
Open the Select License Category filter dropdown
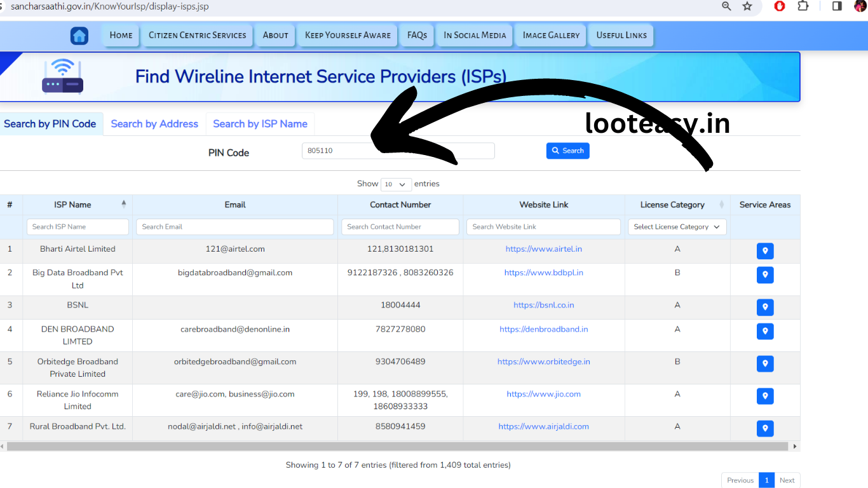677,227
